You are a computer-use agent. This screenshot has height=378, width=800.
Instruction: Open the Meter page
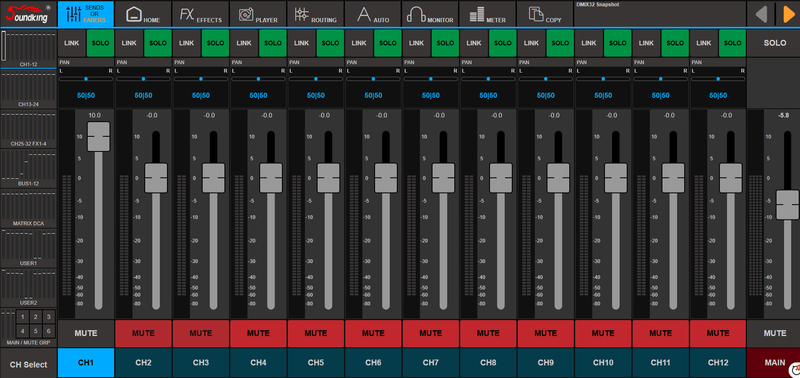pyautogui.click(x=488, y=14)
